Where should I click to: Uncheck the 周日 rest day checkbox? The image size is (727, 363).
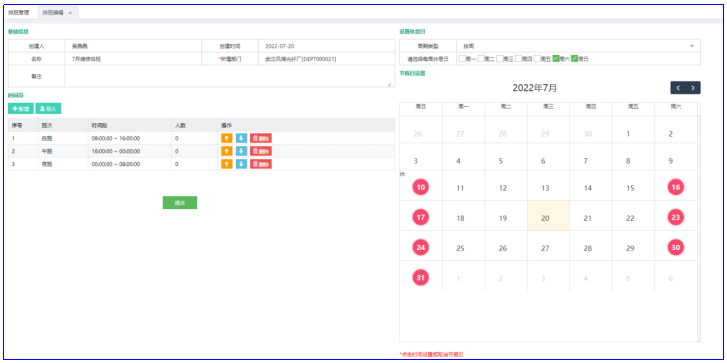574,59
